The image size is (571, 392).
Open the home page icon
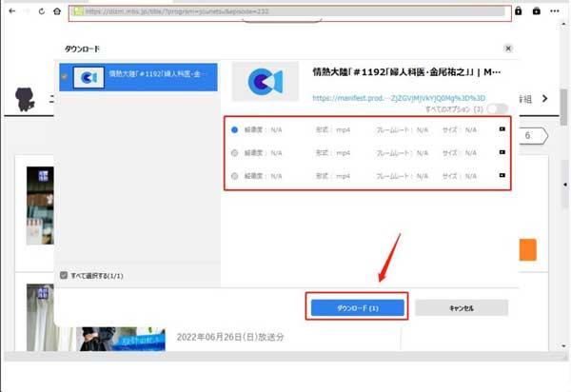(57, 11)
